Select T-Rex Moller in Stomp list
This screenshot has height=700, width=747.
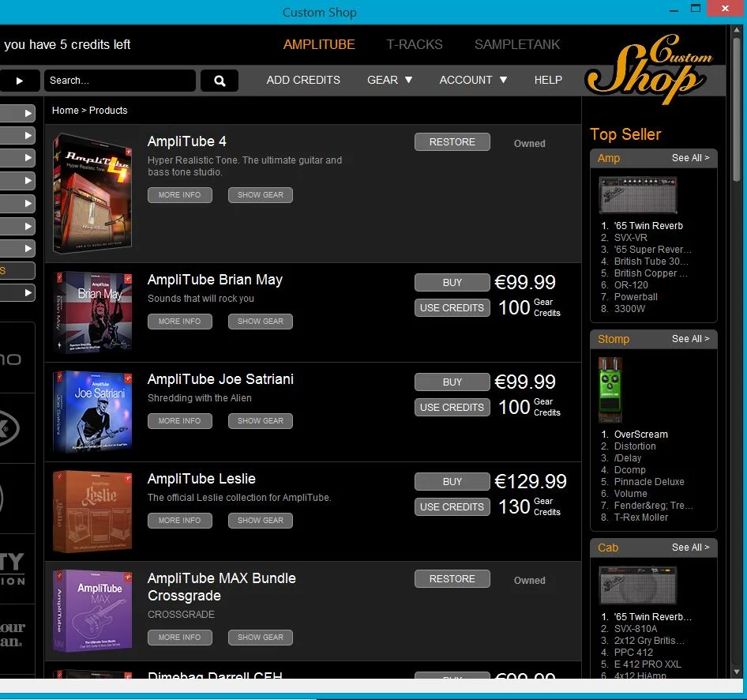pos(640,517)
